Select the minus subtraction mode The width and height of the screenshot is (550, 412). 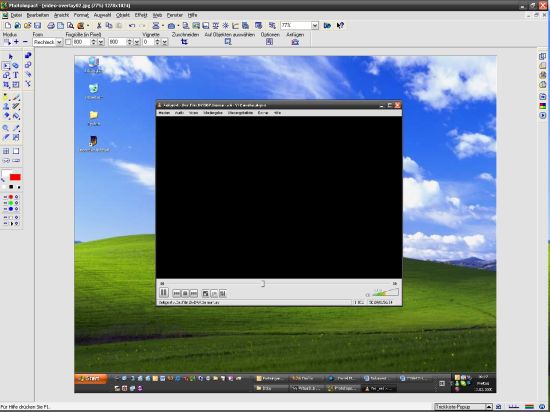(25, 42)
